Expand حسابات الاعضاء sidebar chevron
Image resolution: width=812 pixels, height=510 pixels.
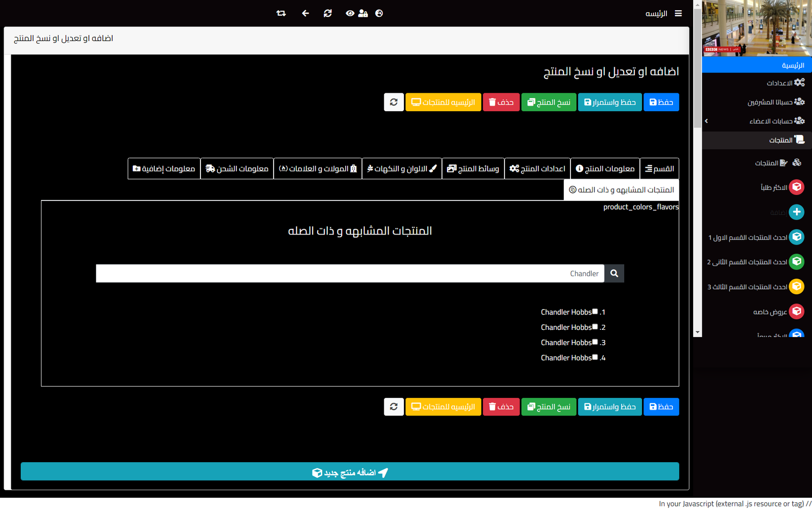click(x=706, y=121)
